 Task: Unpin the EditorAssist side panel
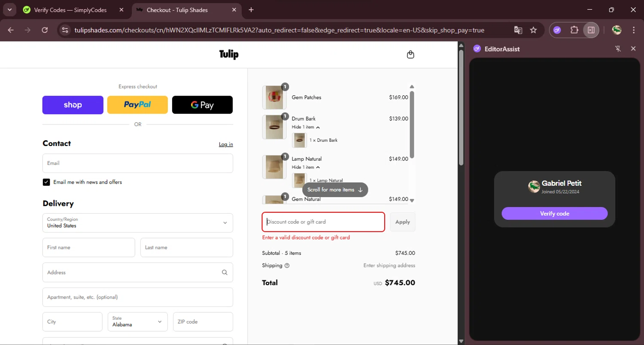click(x=618, y=49)
